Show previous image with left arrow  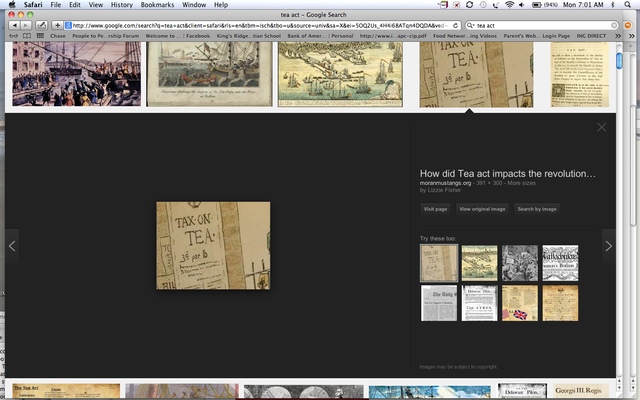[12, 246]
